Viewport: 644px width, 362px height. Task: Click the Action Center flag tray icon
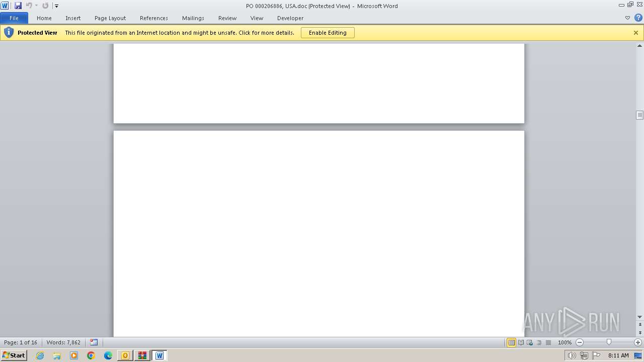(596, 355)
